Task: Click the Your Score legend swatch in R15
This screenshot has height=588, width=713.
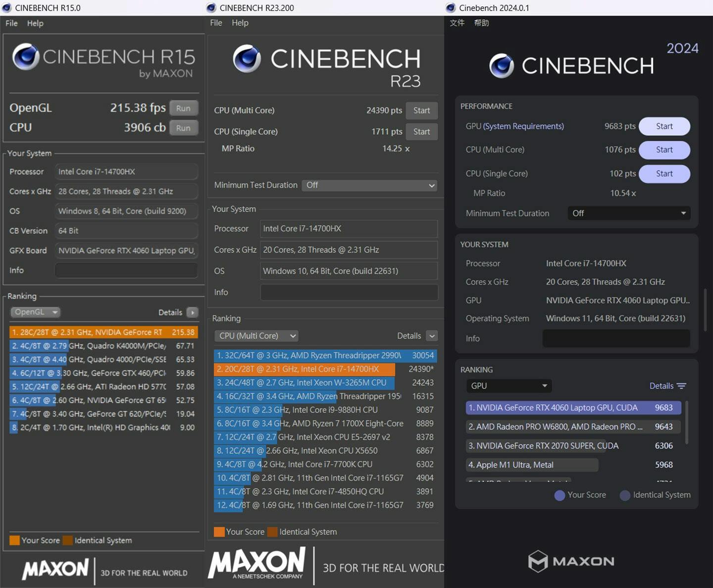Action: click(x=14, y=540)
